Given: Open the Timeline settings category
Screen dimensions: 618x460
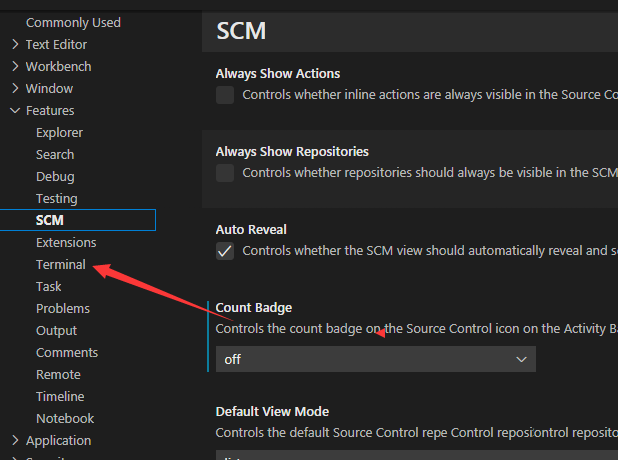Looking at the screenshot, I should [61, 396].
